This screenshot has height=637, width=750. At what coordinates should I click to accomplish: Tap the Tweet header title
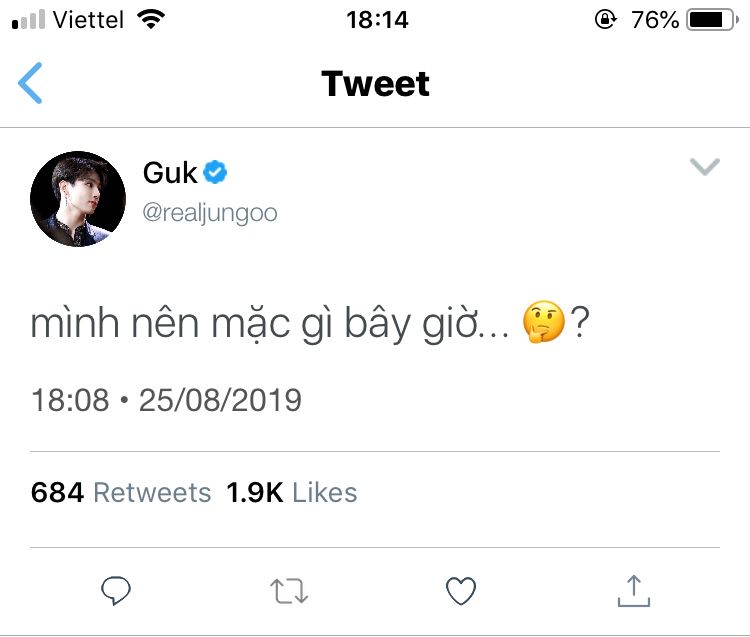coord(375,84)
